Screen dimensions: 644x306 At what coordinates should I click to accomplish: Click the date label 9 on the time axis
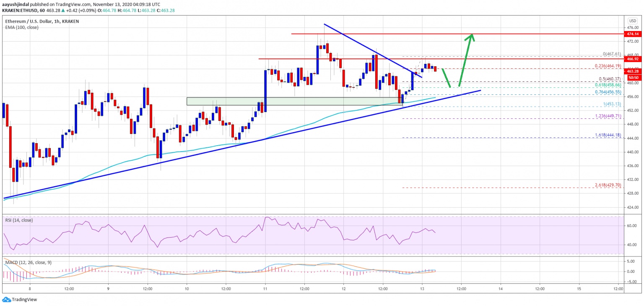[x=108, y=289]
